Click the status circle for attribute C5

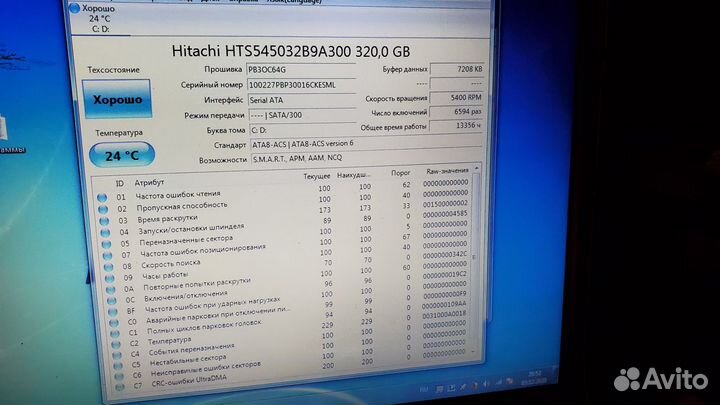(118, 366)
